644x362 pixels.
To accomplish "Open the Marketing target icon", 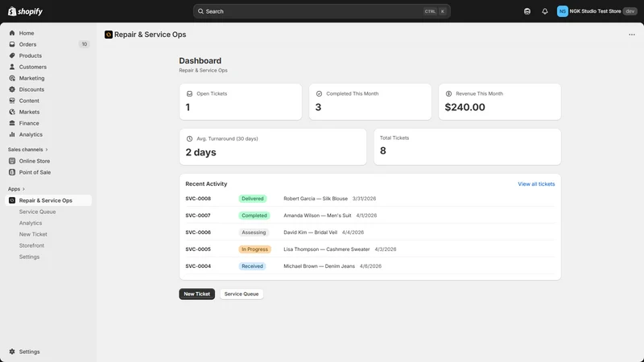I will 12,78.
